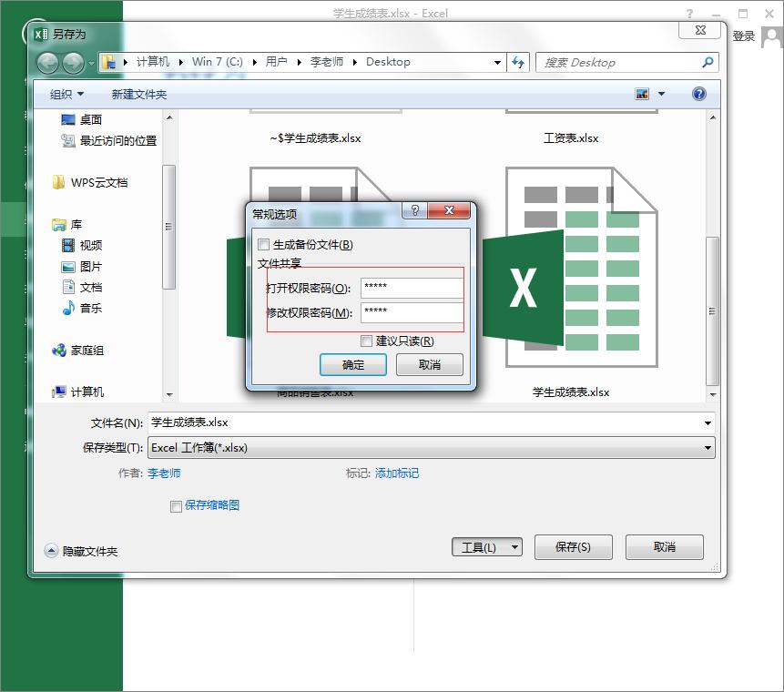Click the refresh icon next to the address bar
784x692 pixels.
coord(517,62)
